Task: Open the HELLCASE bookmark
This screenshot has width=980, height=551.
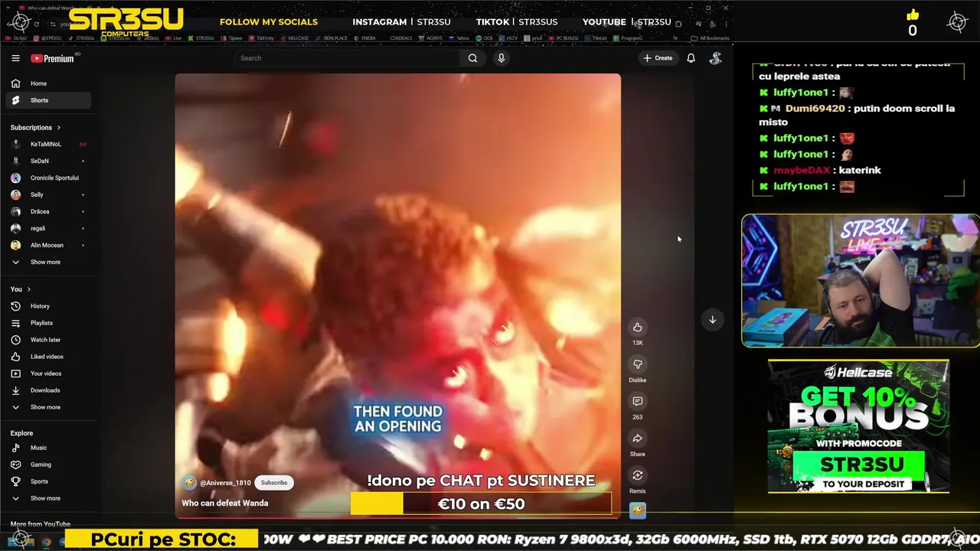Action: (x=295, y=37)
